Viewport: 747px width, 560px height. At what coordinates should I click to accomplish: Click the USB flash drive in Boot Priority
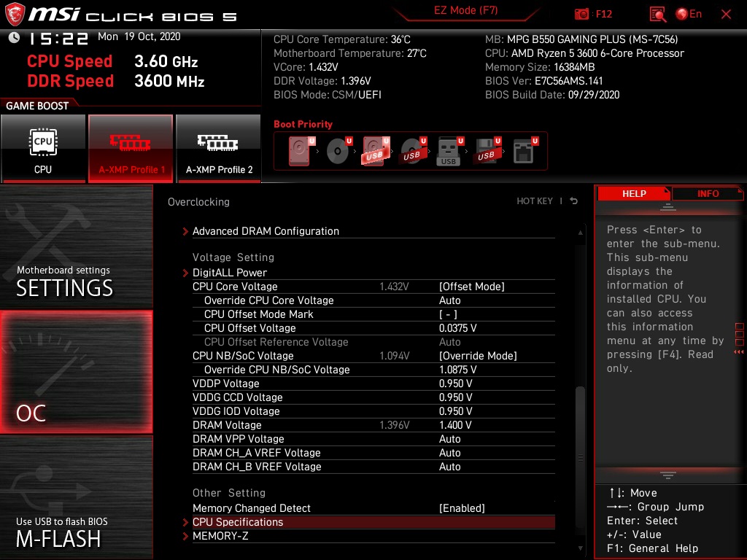point(448,149)
